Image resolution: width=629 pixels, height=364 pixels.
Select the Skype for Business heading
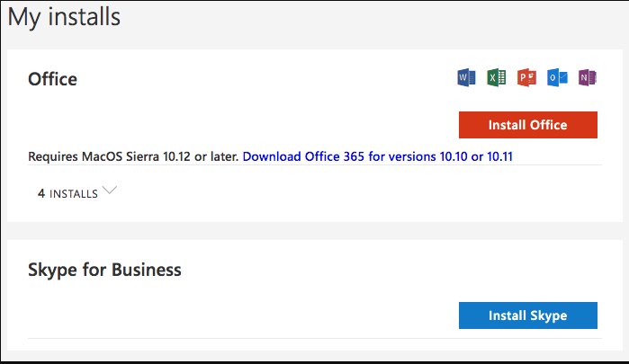(105, 270)
